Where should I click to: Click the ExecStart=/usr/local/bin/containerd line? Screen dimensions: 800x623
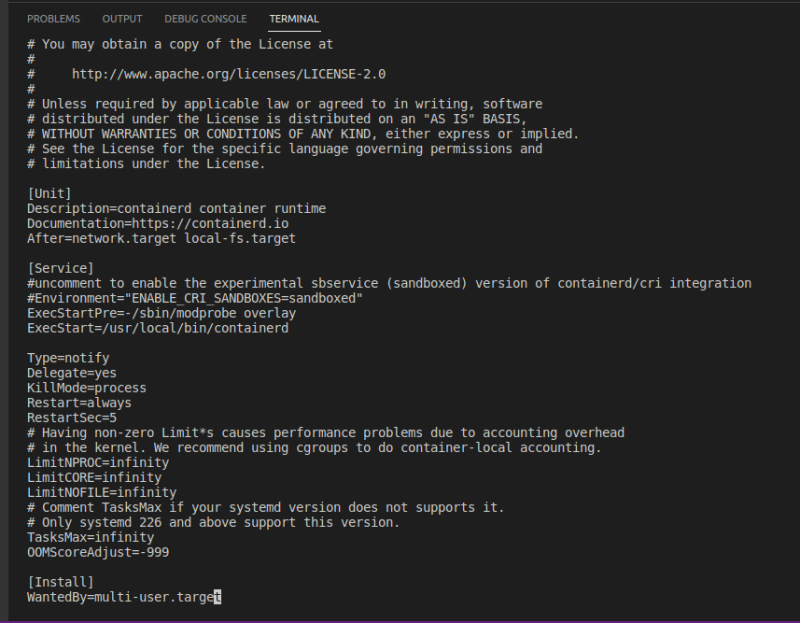[x=157, y=328]
